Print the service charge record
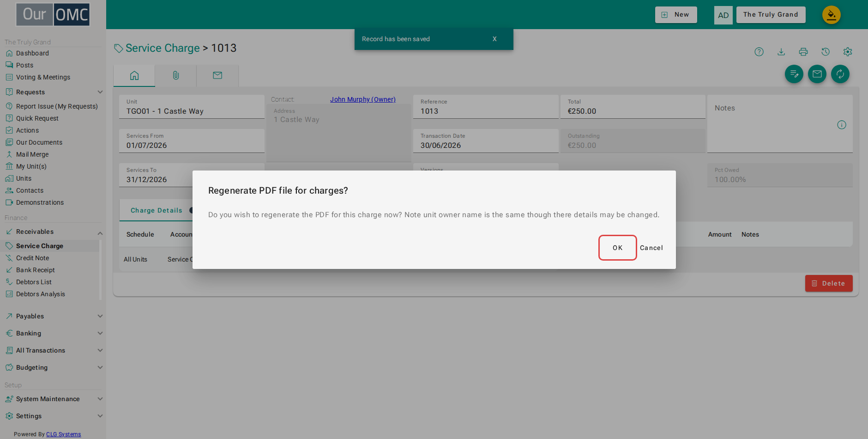The height and width of the screenshot is (439, 868). (803, 52)
